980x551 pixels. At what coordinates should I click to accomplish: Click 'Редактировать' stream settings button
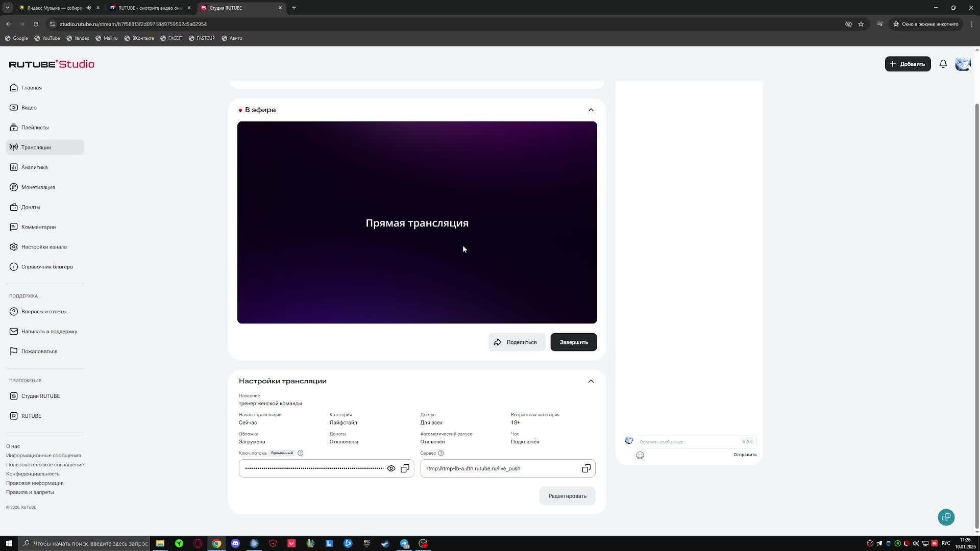coord(567,496)
